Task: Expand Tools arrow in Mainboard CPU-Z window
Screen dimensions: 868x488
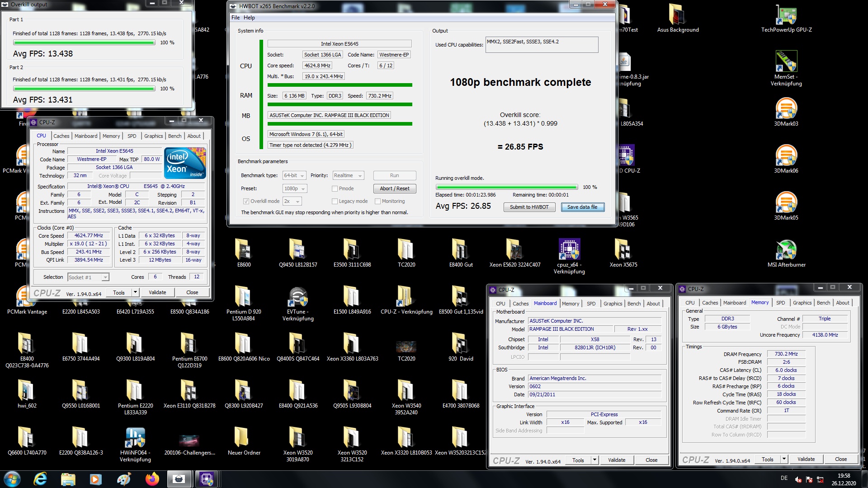Action: 594,460
